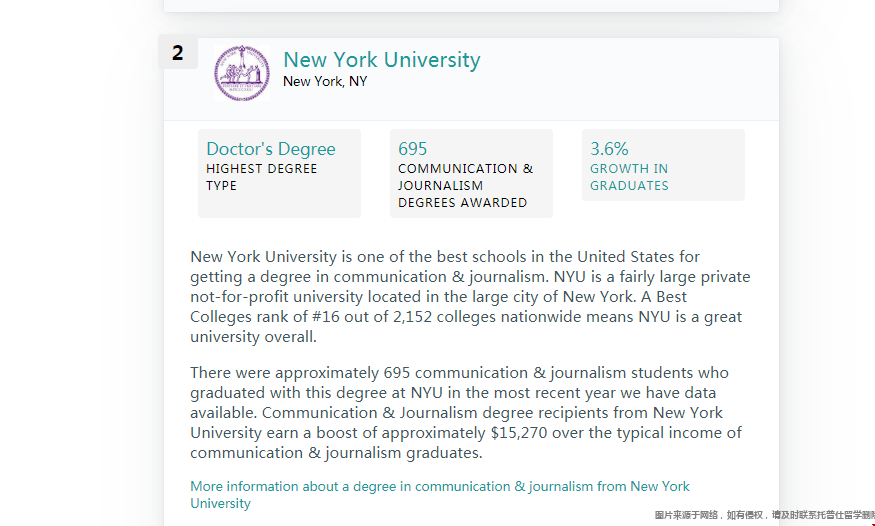Click the Chinese watermark text at the bottom
This screenshot has width=875, height=526.
765,515
